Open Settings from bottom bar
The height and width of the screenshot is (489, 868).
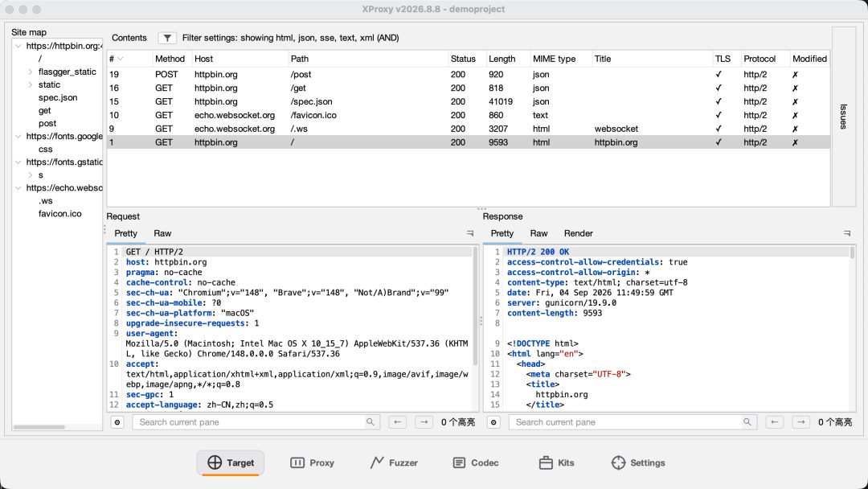[x=638, y=462]
